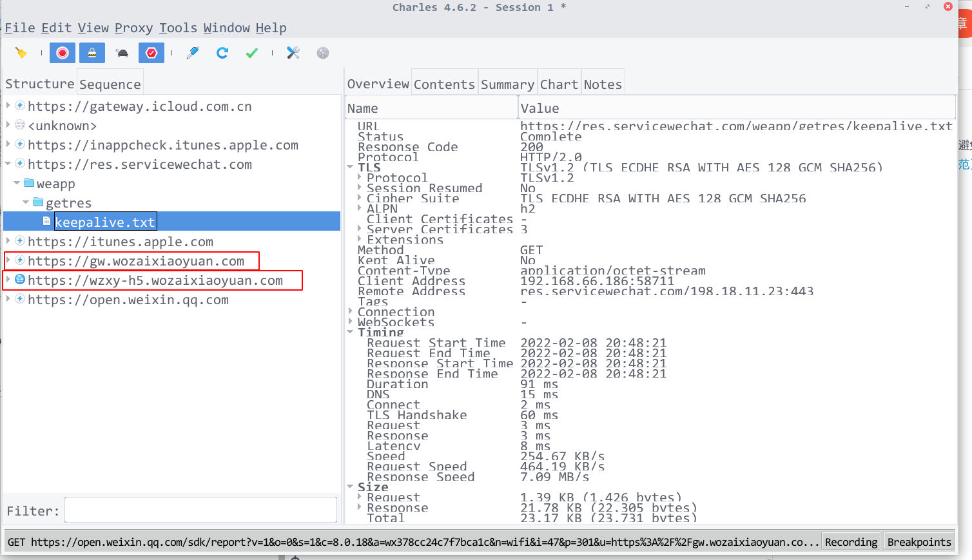This screenshot has height=560, width=972.
Task: Switch to the Overview tab
Action: pyautogui.click(x=378, y=84)
